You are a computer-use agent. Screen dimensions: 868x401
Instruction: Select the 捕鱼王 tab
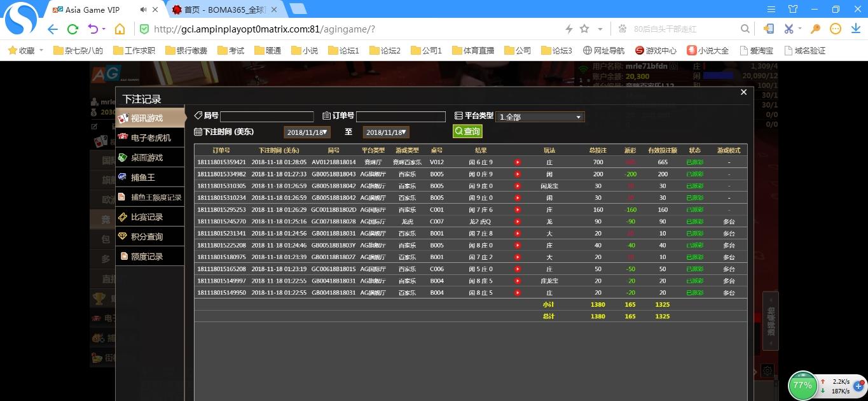[150, 177]
